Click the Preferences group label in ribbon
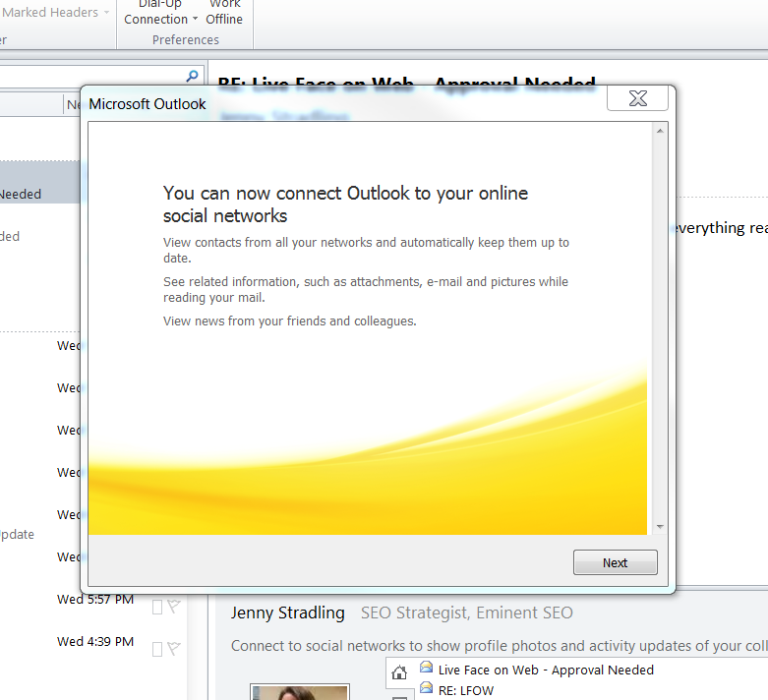 (185, 39)
